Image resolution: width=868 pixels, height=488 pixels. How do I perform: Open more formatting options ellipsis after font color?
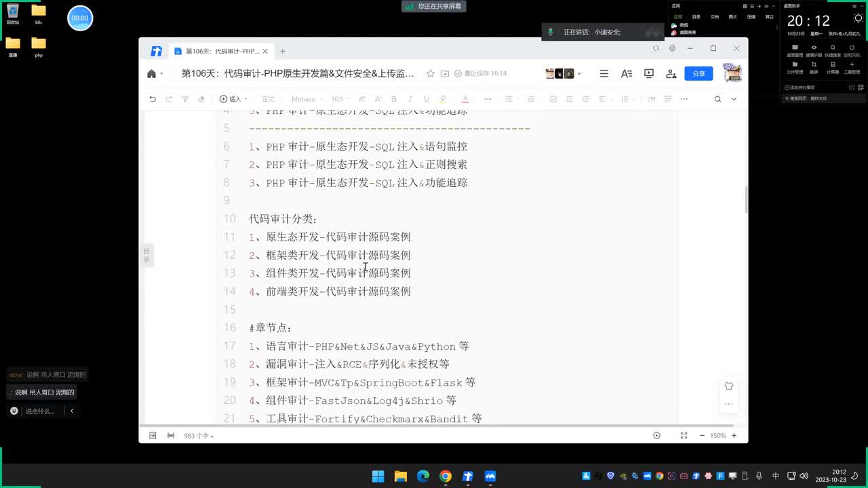coord(488,99)
